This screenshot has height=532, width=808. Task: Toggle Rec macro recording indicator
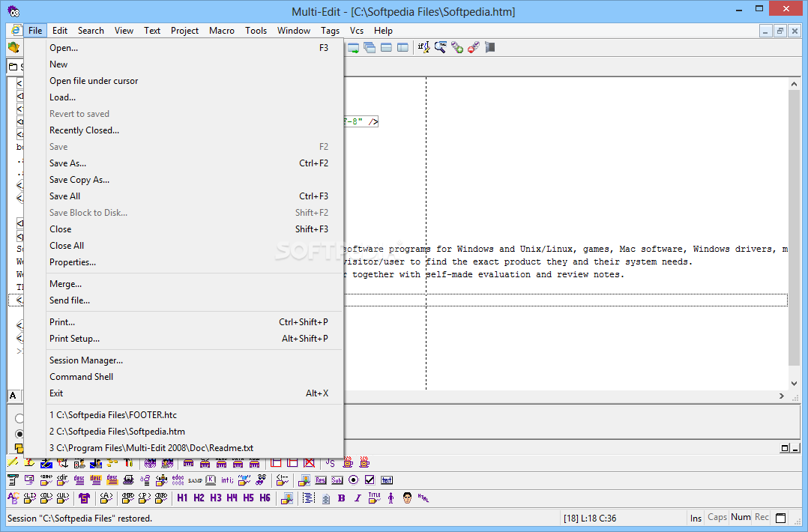tap(762, 517)
